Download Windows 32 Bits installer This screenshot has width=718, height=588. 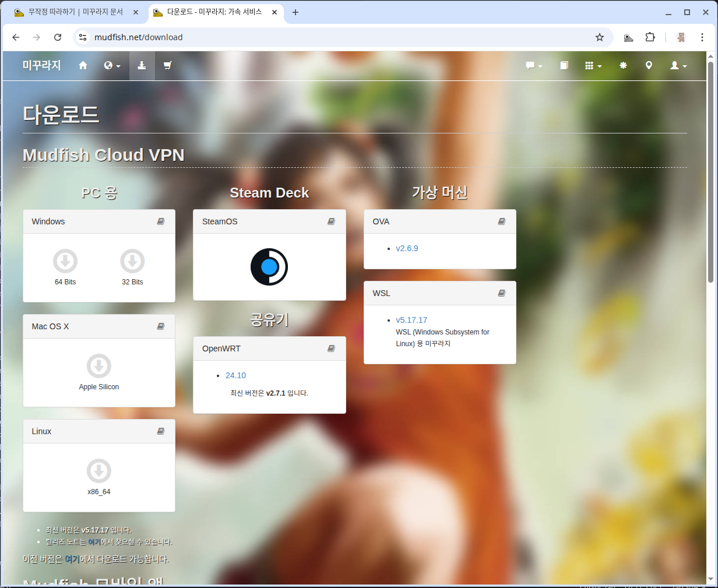click(132, 261)
